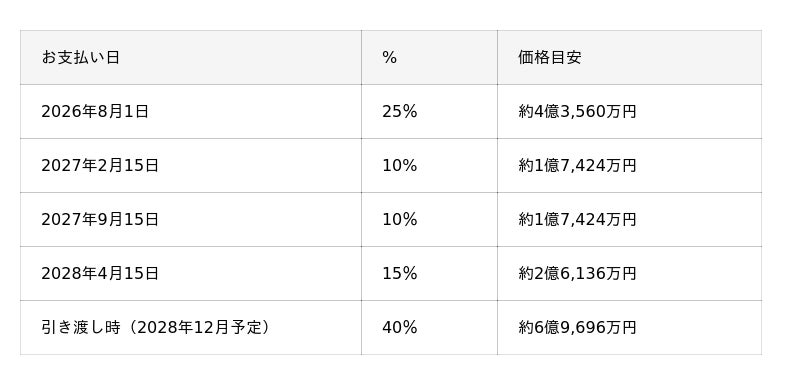800x385 pixels.
Task: Select the 約6億9,696万円 price cell
Action: [x=629, y=328]
